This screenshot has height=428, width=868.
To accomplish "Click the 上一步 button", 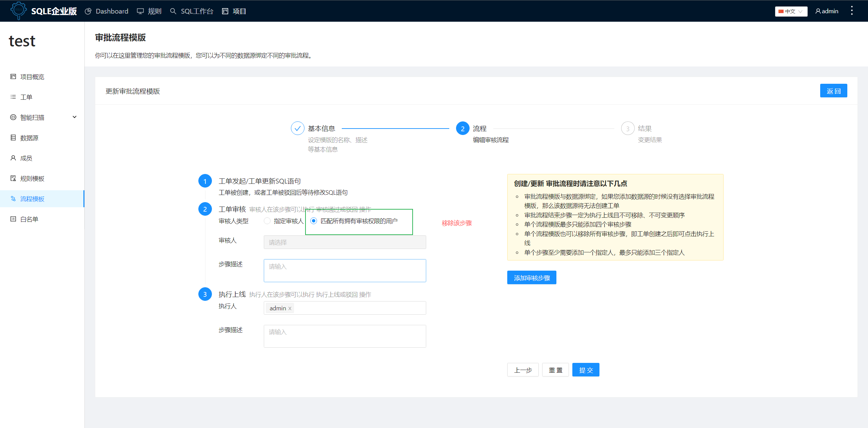I will (523, 370).
